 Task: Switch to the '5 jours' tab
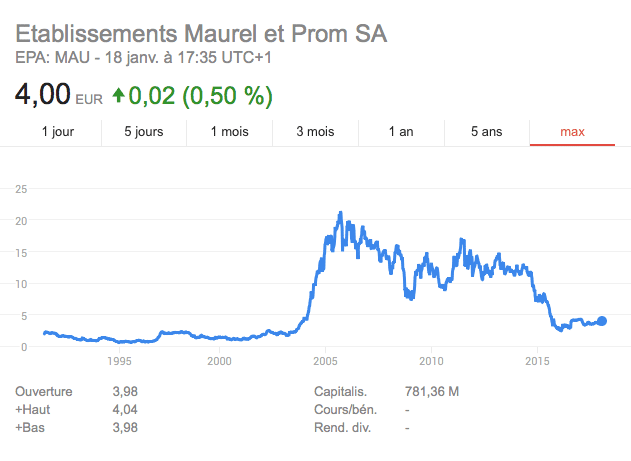click(x=143, y=131)
